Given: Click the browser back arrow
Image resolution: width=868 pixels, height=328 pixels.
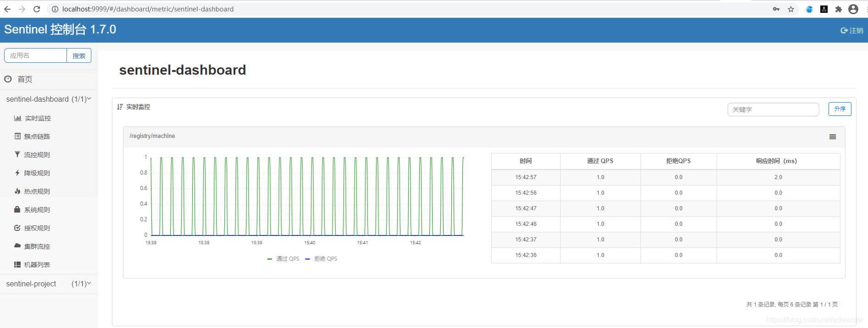Looking at the screenshot, I should (x=7, y=9).
